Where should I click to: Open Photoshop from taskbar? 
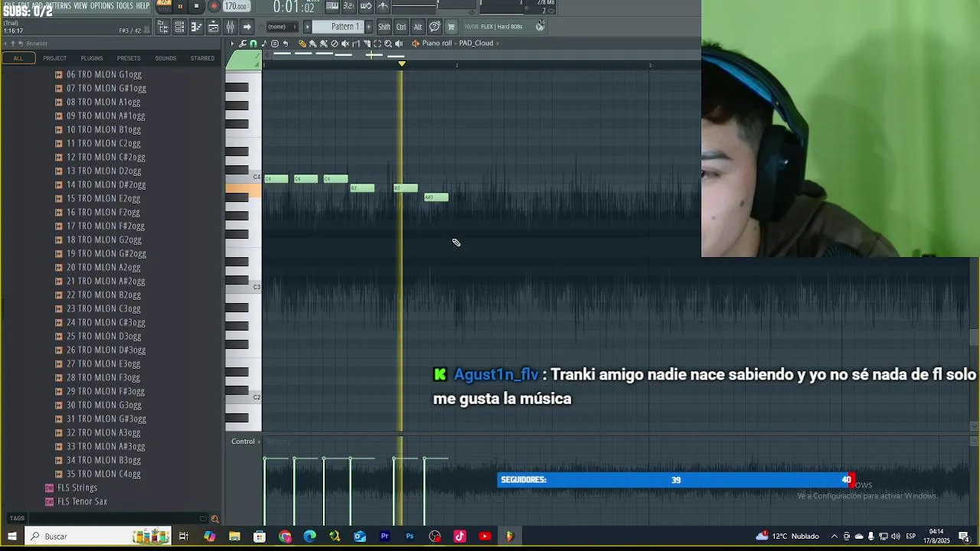point(410,536)
